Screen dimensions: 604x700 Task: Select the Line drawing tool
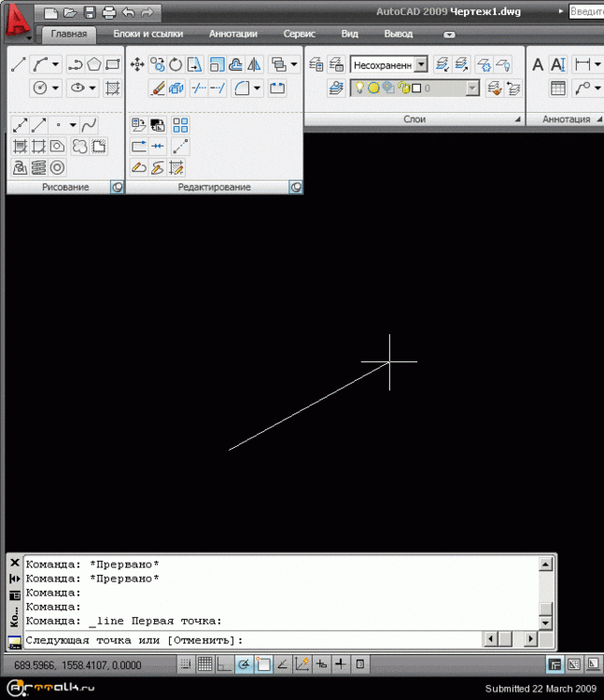click(x=19, y=64)
